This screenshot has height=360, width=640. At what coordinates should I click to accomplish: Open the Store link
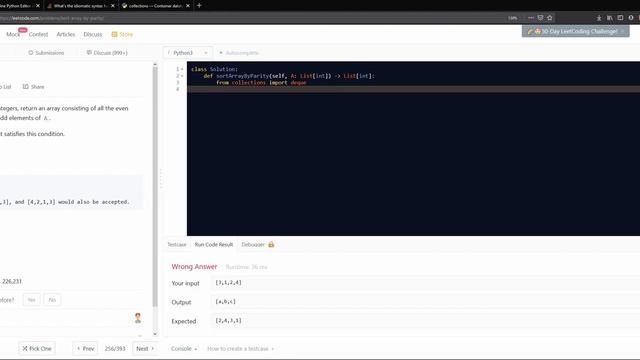126,35
